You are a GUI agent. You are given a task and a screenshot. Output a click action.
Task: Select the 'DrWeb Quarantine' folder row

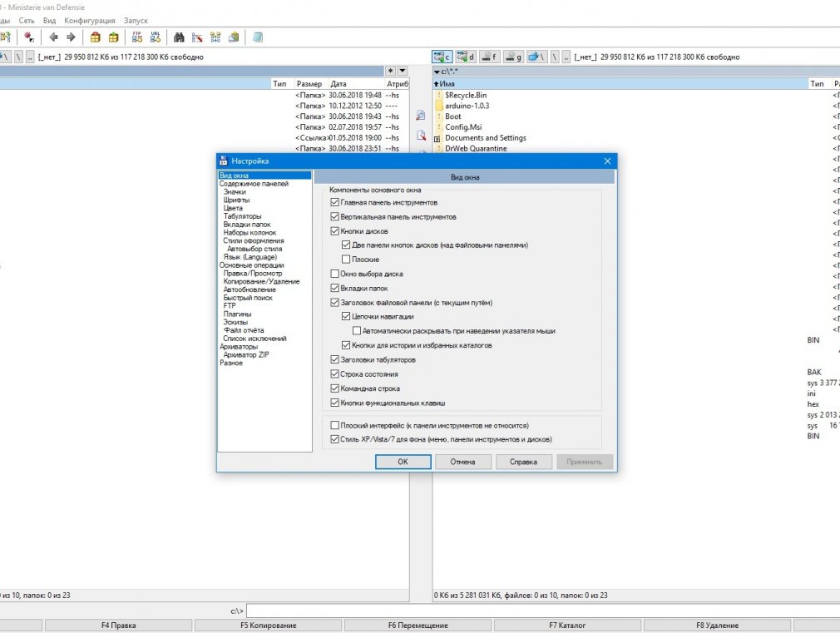point(476,148)
